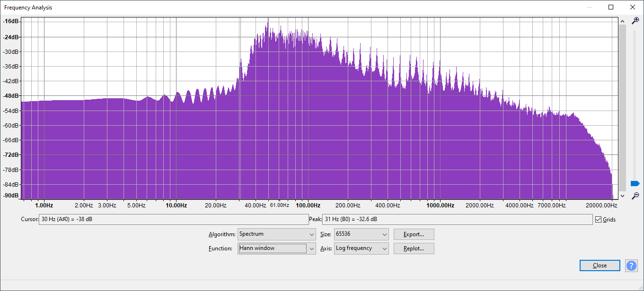Click the Peak readout text field
Image resolution: width=644 pixels, height=291 pixels.
point(457,220)
